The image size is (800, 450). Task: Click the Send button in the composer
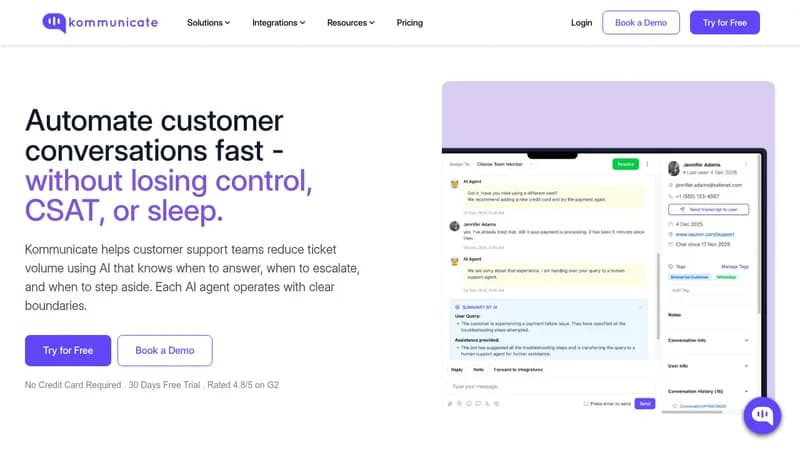click(645, 404)
